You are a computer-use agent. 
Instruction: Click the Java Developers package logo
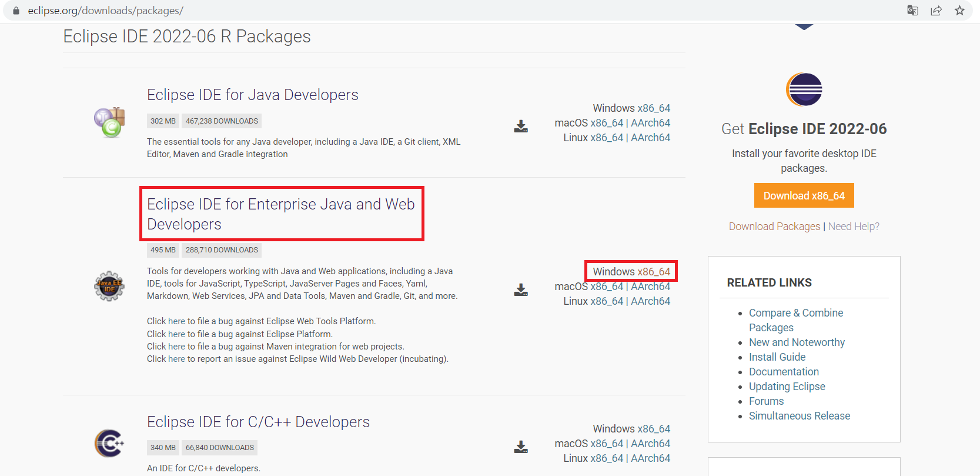tap(109, 122)
